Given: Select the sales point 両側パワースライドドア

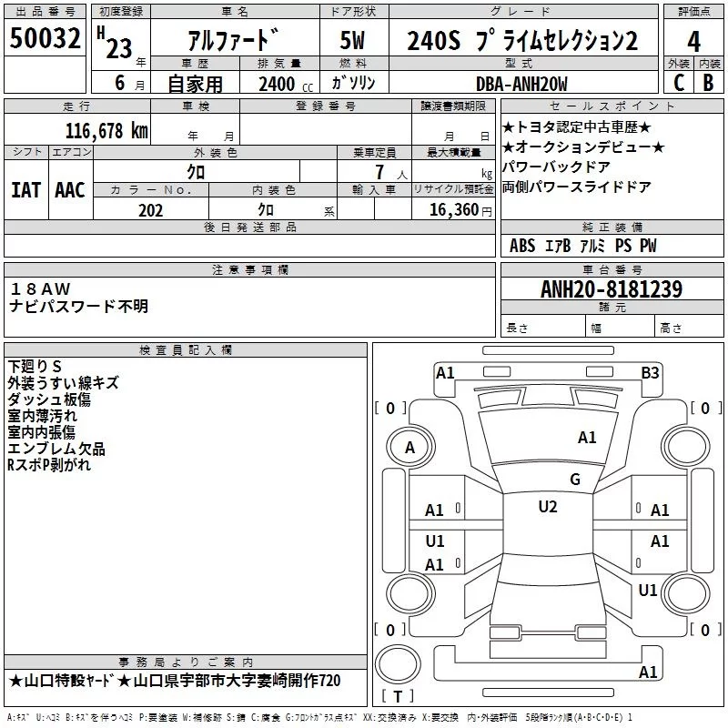Looking at the screenshot, I should 576,187.
